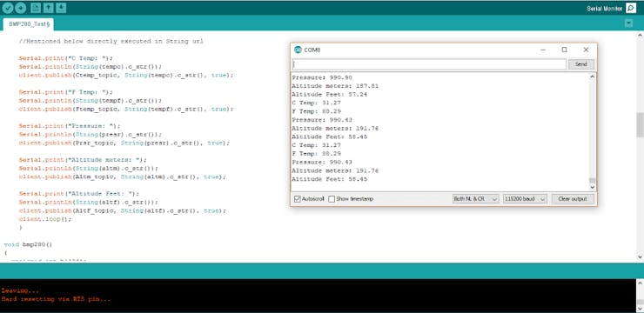Click the COM8 window Arduino logo icon
The width and height of the screenshot is (644, 313).
(x=298, y=50)
